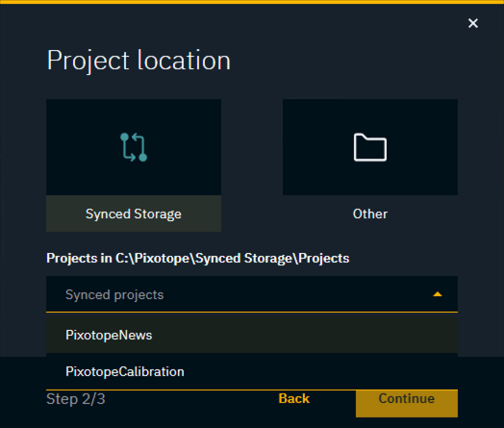Click the Projects in C:\Pixotope path text
The width and height of the screenshot is (504, 428).
click(198, 259)
